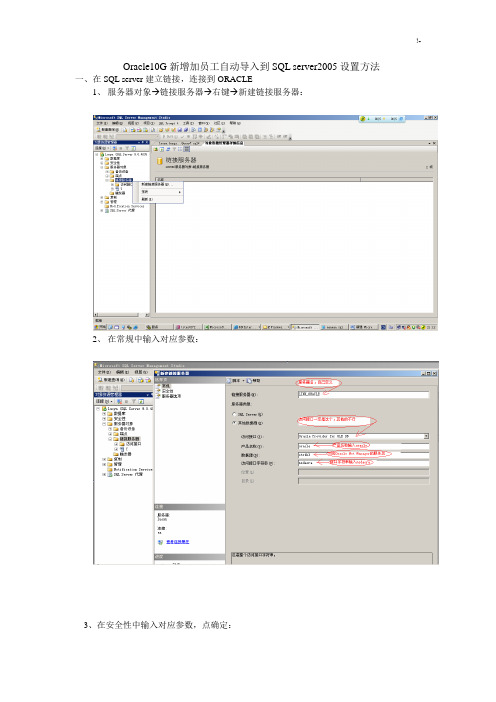Image resolution: width=496 pixels, height=702 pixels.
Task: Open 编辑 menu in step 2 screenshot
Action: pyautogui.click(x=122, y=372)
